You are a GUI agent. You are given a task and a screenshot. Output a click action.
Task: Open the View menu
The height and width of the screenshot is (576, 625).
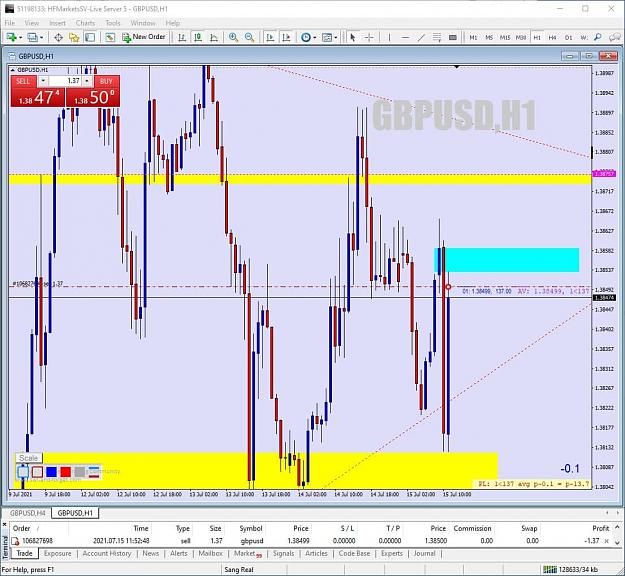coord(32,23)
